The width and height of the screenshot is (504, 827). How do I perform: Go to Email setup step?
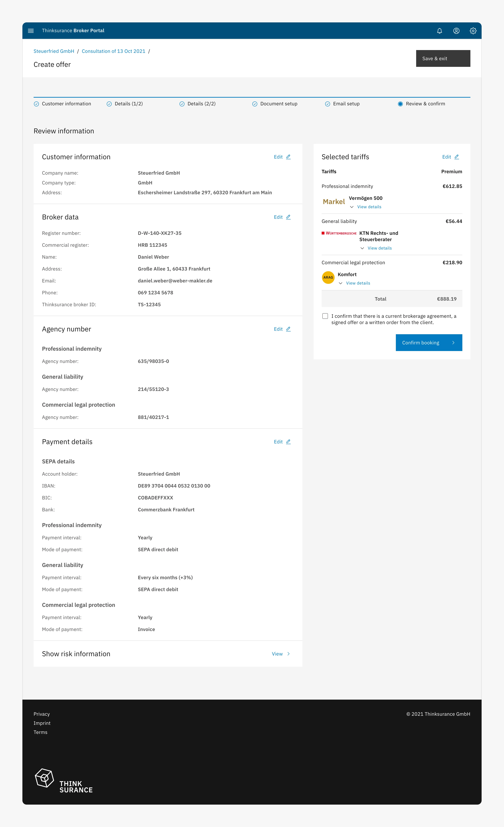[342, 104]
